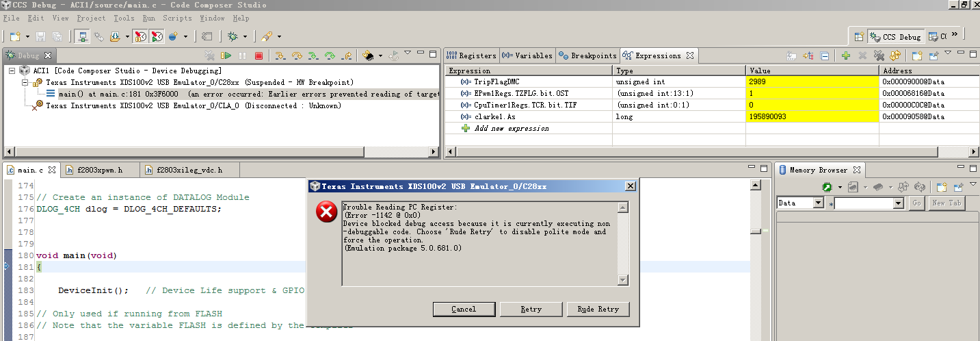Click the Collapse All icon in Expressions
The image size is (980, 341).
coord(825,55)
